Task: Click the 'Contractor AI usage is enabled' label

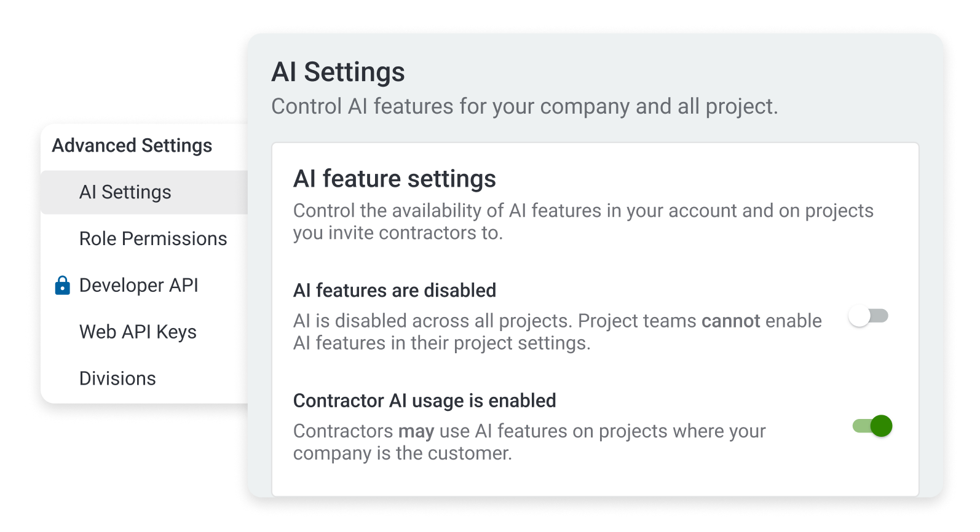Action: tap(424, 401)
